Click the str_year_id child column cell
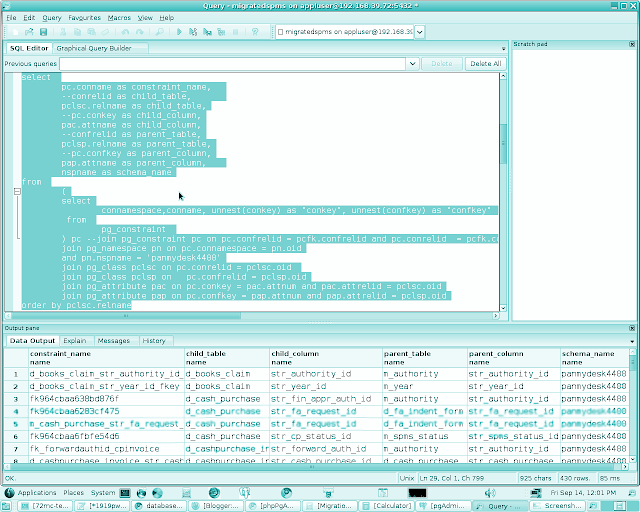 [x=326, y=386]
